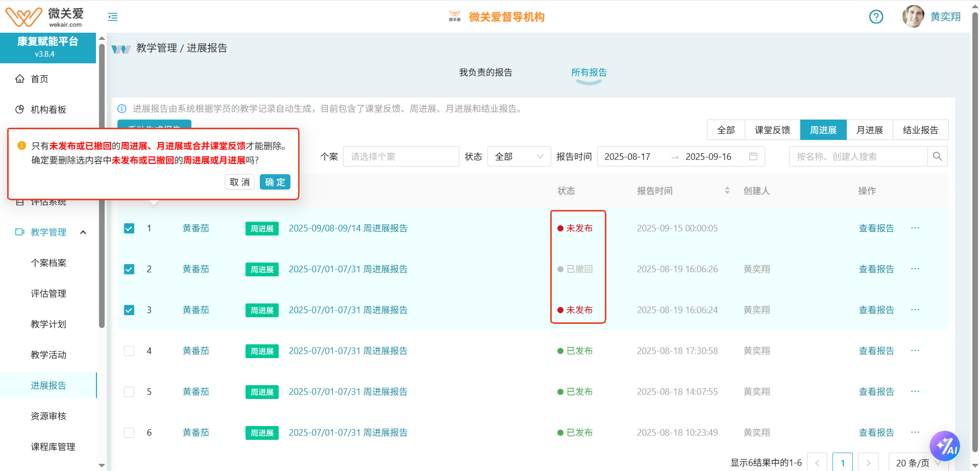This screenshot has width=980, height=471.
Task: Focus the name or creator search field
Action: pyautogui.click(x=857, y=156)
